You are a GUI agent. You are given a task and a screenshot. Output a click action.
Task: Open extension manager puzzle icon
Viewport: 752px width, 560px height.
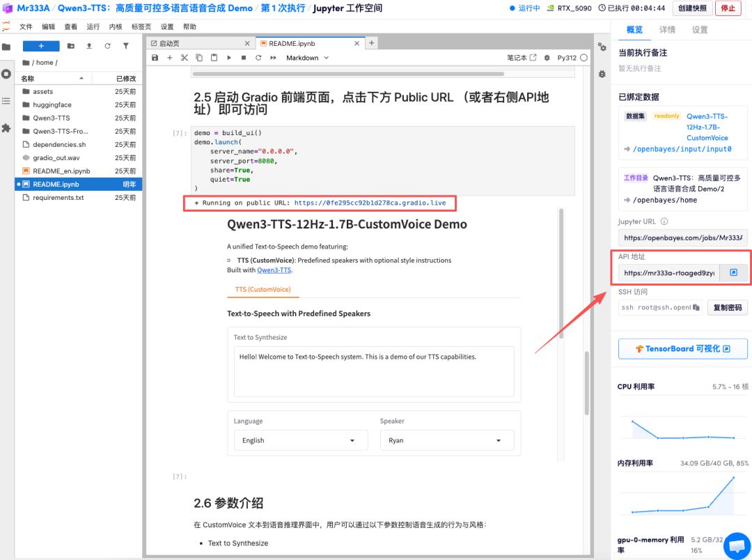point(6,128)
